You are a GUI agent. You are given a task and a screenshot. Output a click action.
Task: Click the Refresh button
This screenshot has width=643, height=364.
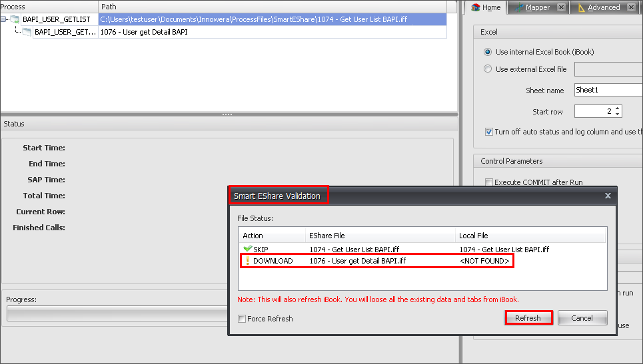tap(528, 318)
